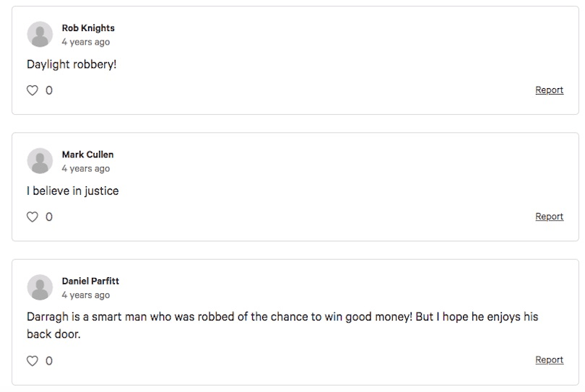Report the "I believe in justice" comment
Screen dimensions: 585x392
pyautogui.click(x=549, y=217)
